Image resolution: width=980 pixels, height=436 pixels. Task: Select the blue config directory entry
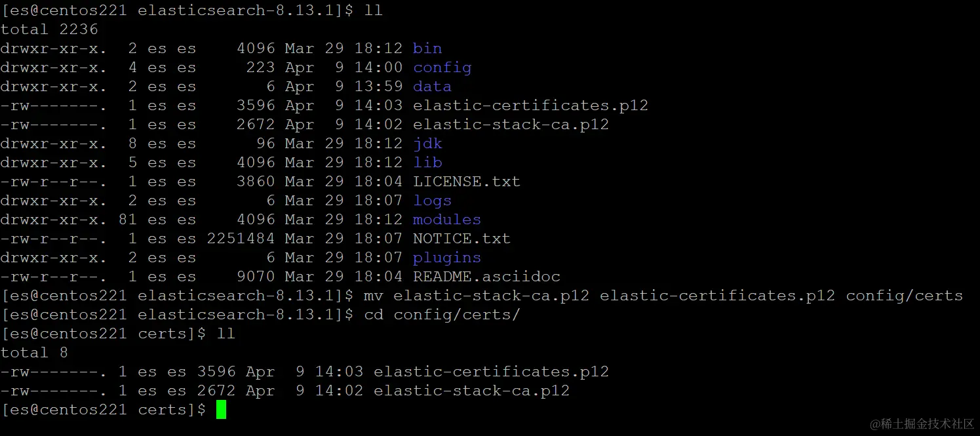[x=442, y=68]
